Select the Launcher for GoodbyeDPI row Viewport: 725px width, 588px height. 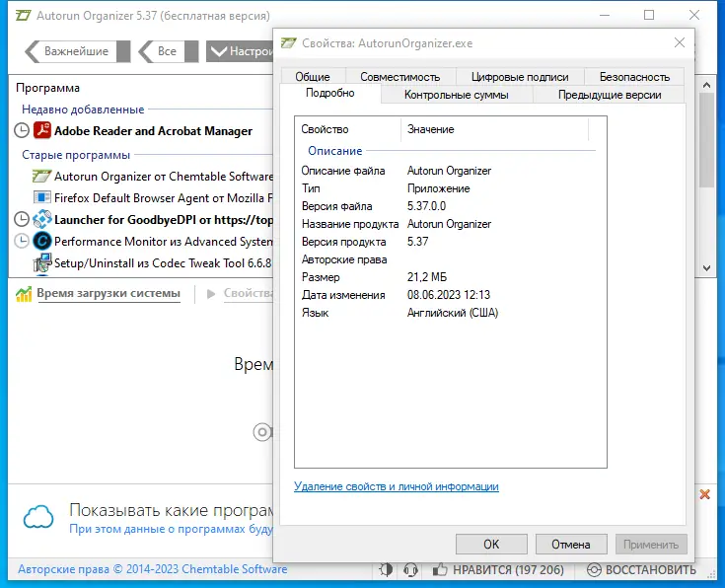pos(141,219)
